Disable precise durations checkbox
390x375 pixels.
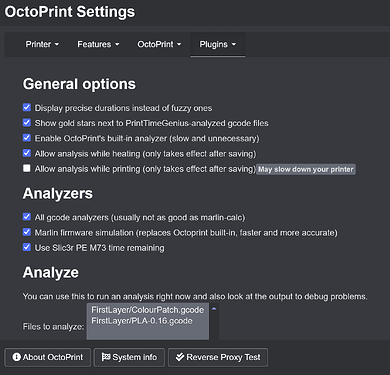[x=27, y=107]
